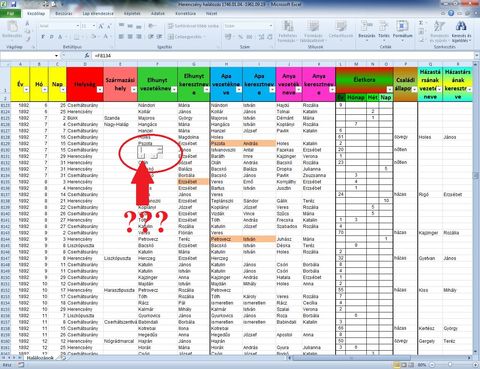Click Save icon in quick access toolbar
Image resolution: width=480 pixels, height=369 pixels.
[x=13, y=4]
